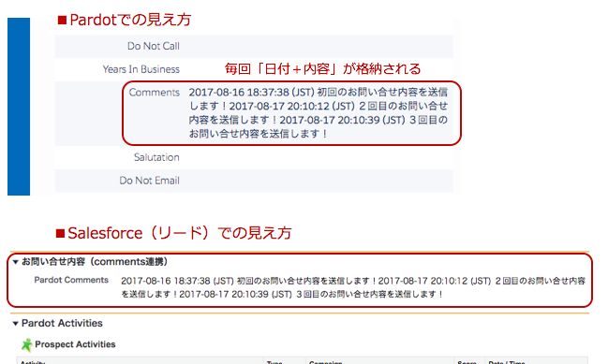Screen dimensions: 608x364
Task: Select the Do Not Email label
Action: click(x=149, y=181)
